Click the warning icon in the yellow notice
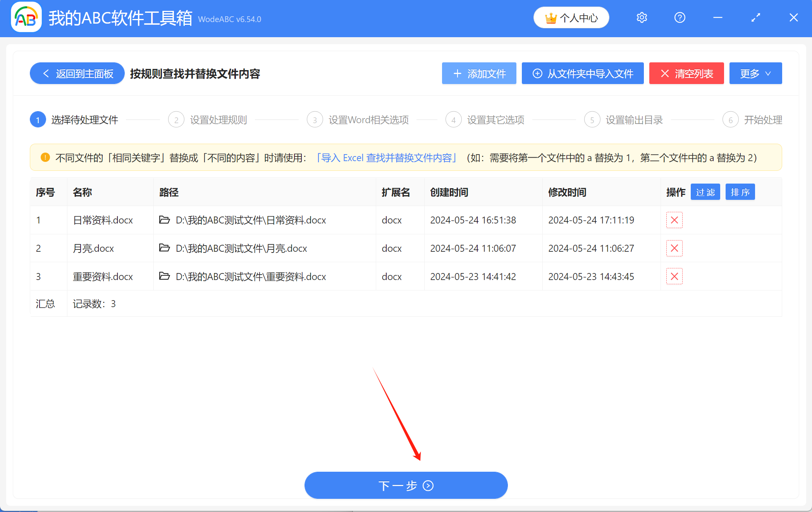Image resolution: width=812 pixels, height=512 pixels. point(45,157)
